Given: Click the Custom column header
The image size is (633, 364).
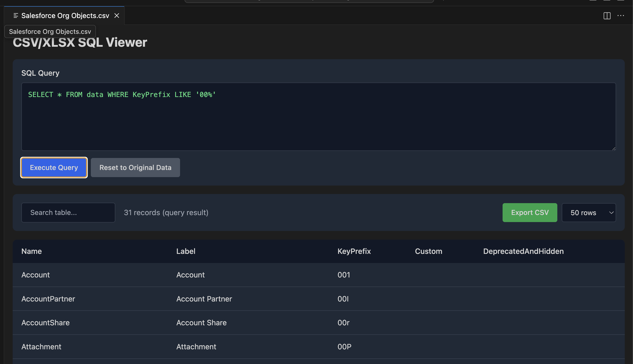Looking at the screenshot, I should [428, 251].
